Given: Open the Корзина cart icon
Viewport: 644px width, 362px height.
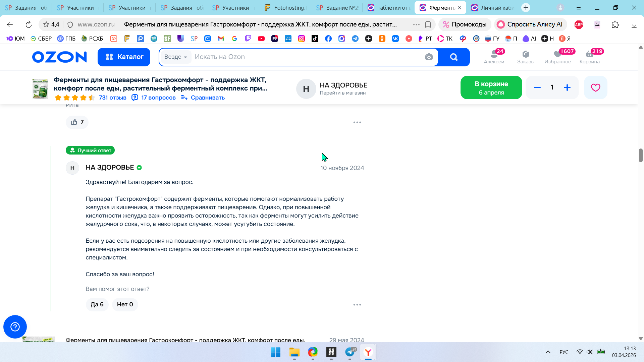Looking at the screenshot, I should click(x=589, y=57).
